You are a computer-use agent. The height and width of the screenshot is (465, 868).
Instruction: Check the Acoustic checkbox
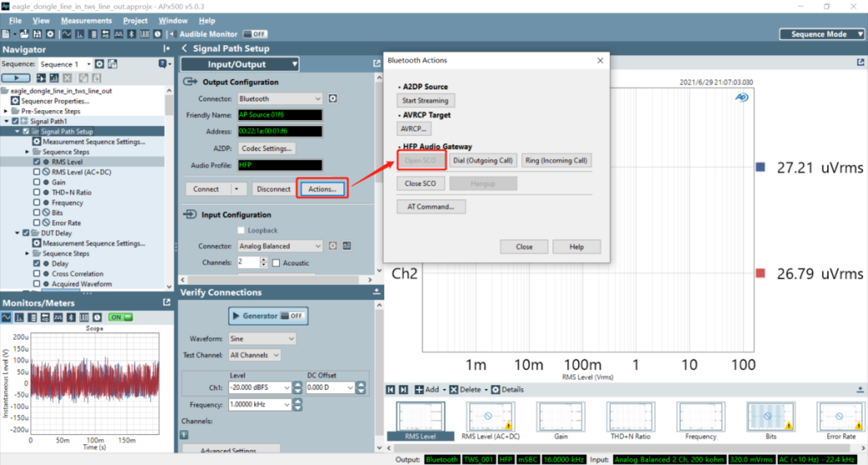tap(277, 263)
